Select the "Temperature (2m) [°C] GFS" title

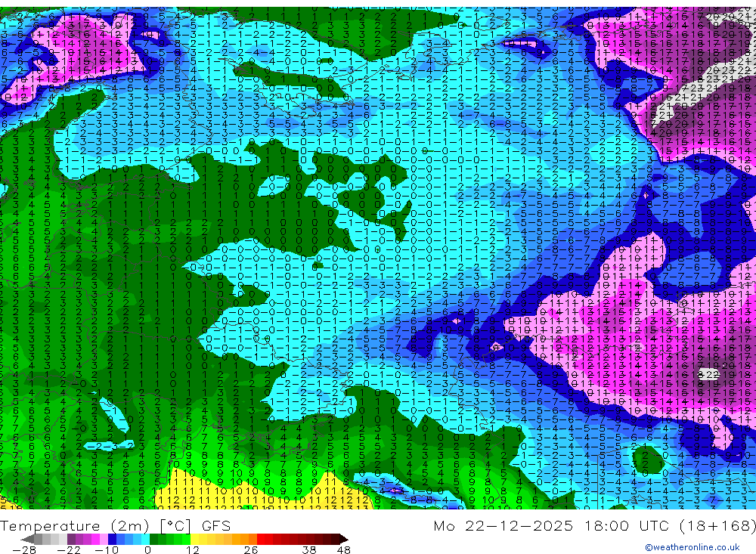(x=115, y=525)
